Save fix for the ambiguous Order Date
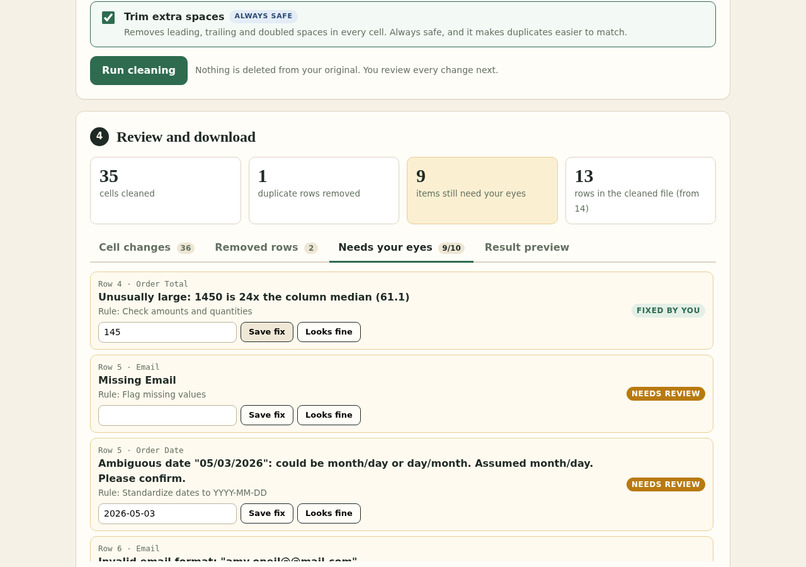Screen dimensions: 806x567 coord(267,514)
